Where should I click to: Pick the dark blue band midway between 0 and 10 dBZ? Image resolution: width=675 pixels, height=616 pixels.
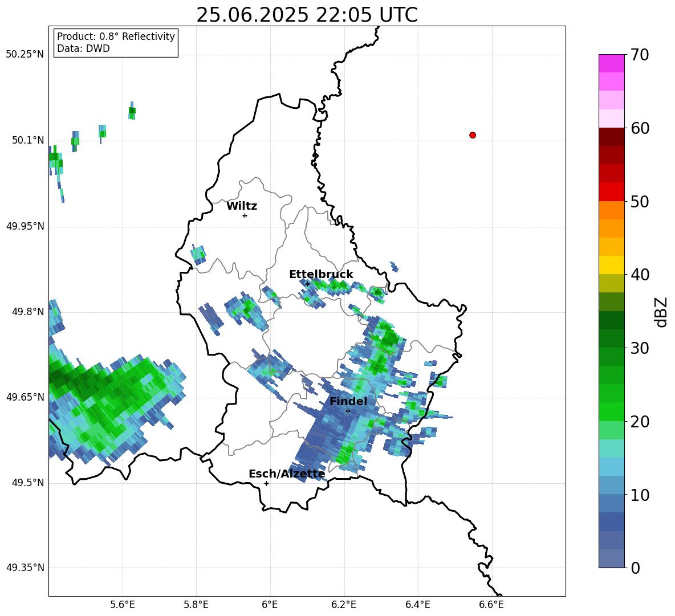tap(611, 522)
